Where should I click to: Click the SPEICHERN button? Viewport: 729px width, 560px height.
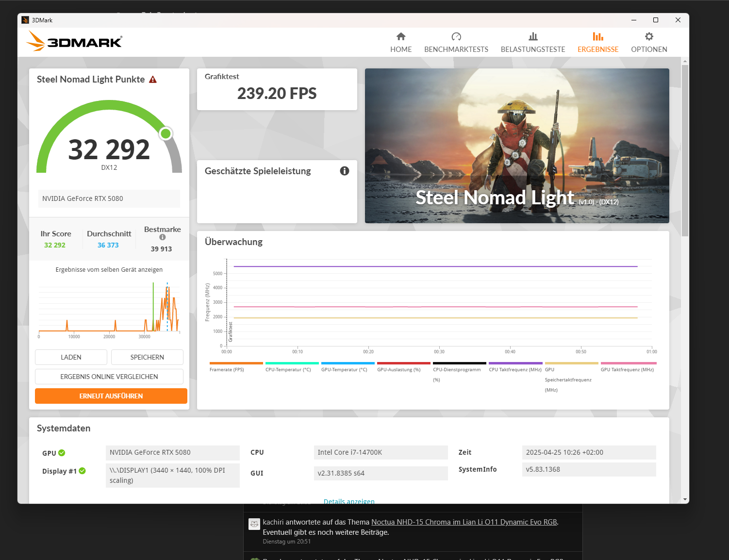coord(147,357)
